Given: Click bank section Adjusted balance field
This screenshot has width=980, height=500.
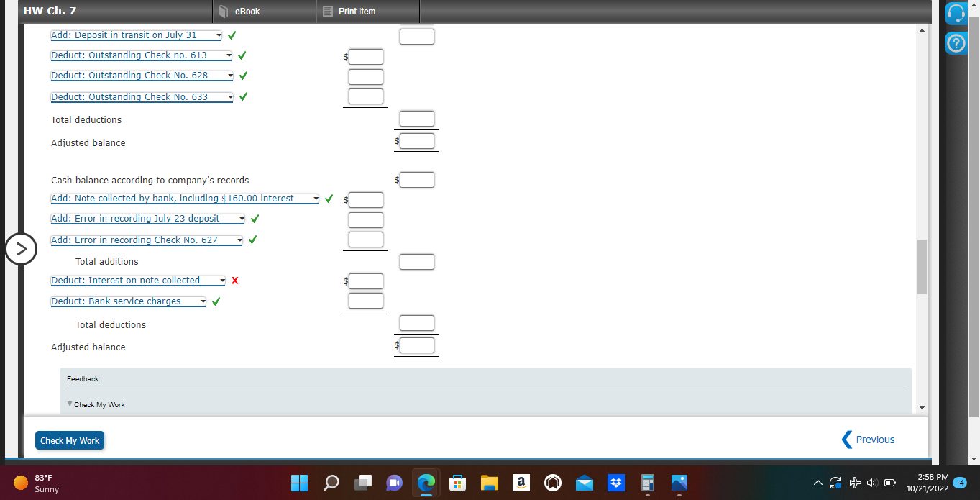Looking at the screenshot, I should tap(417, 141).
